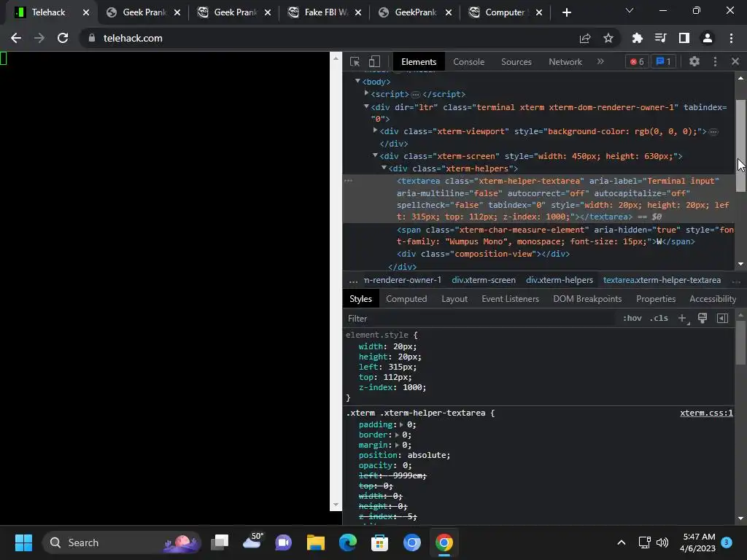Close the DevTools panel
Screen dimensions: 747x560
[735, 61]
